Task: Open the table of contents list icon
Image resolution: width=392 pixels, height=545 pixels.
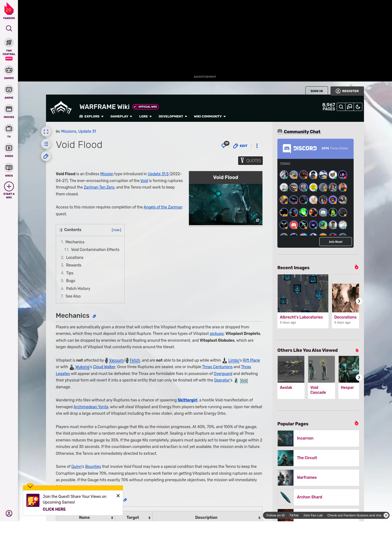Action: pos(46,144)
